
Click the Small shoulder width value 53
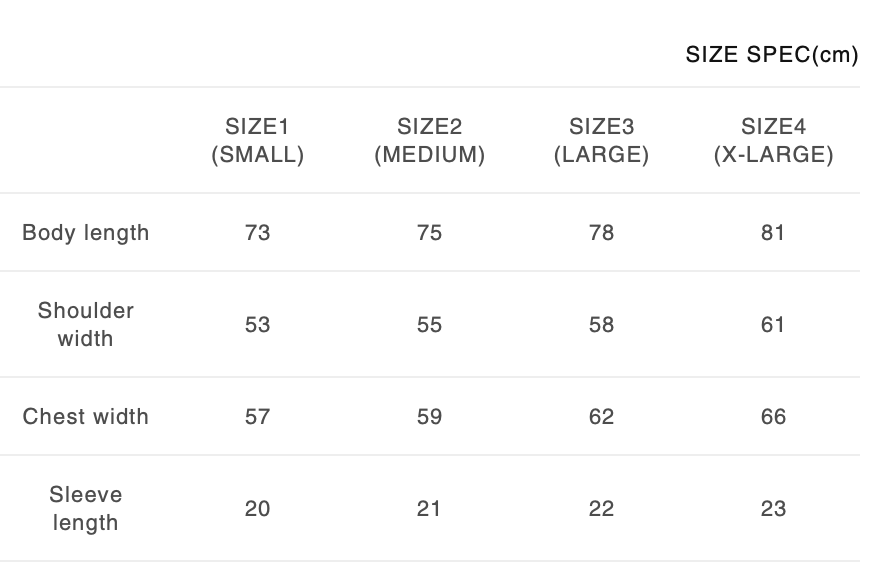[258, 325]
